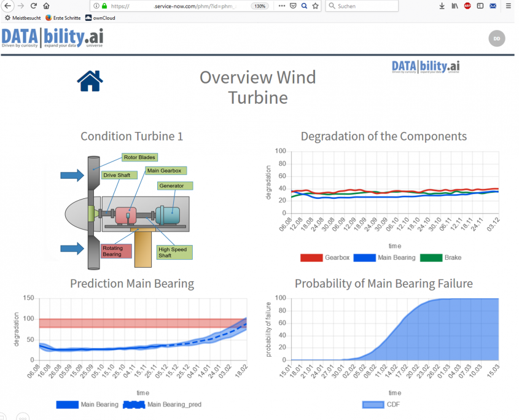The height and width of the screenshot is (420, 519).
Task: Reload the page with the refresh icon
Action: point(33,6)
